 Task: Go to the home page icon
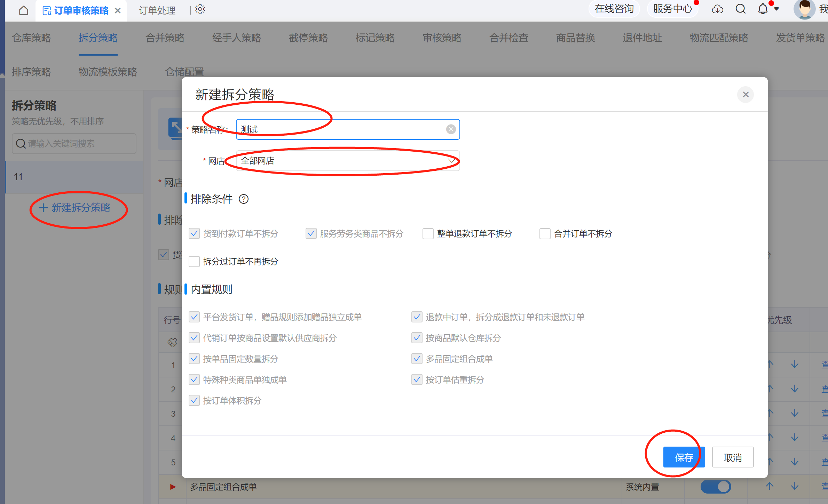24,10
